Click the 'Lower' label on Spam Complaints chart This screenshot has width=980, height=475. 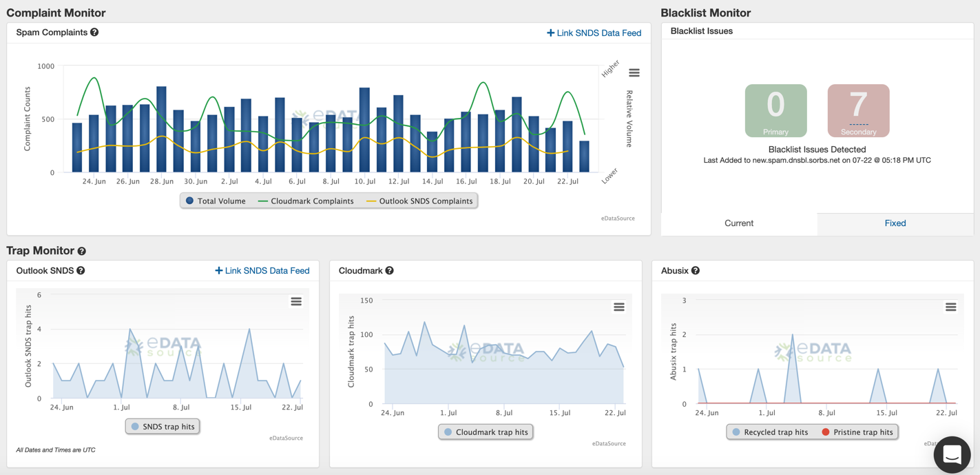tap(609, 176)
